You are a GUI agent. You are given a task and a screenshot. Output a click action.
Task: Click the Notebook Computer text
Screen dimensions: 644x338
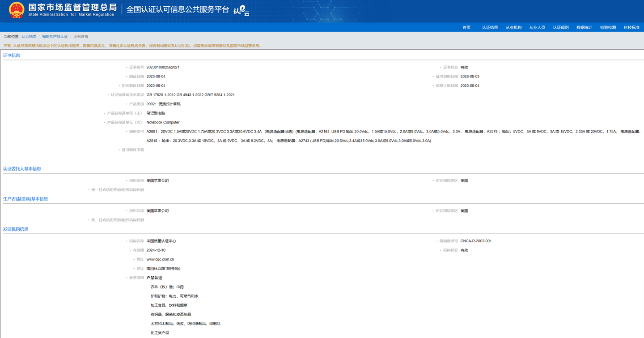coord(163,122)
